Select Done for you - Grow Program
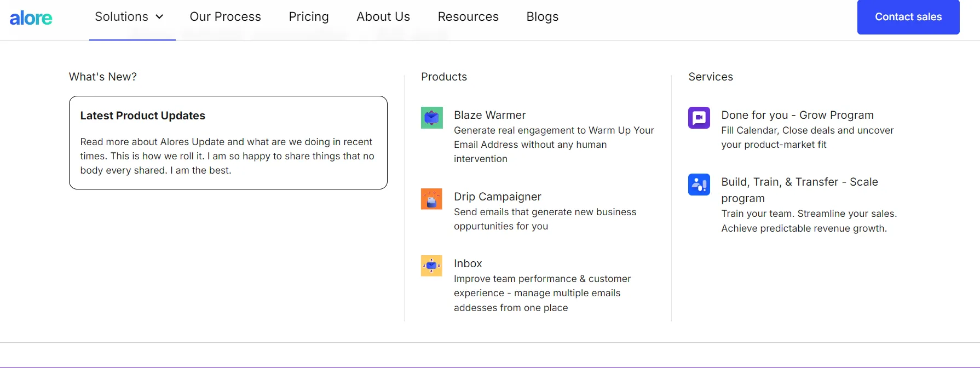980x368 pixels. click(x=798, y=115)
